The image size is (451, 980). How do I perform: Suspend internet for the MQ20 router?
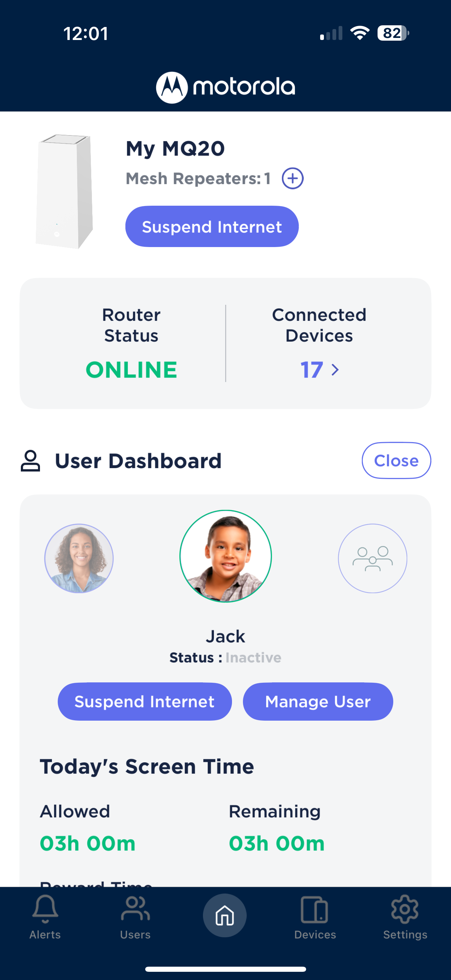(x=212, y=226)
